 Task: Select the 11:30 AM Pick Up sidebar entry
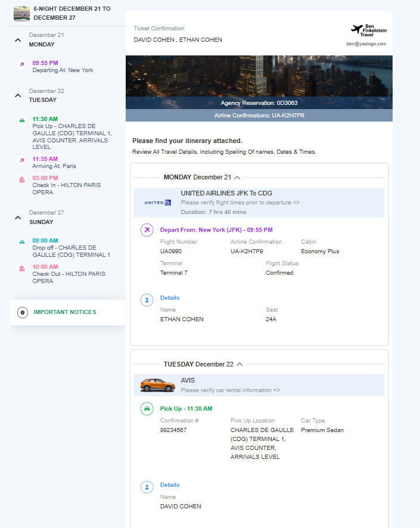coord(72,133)
